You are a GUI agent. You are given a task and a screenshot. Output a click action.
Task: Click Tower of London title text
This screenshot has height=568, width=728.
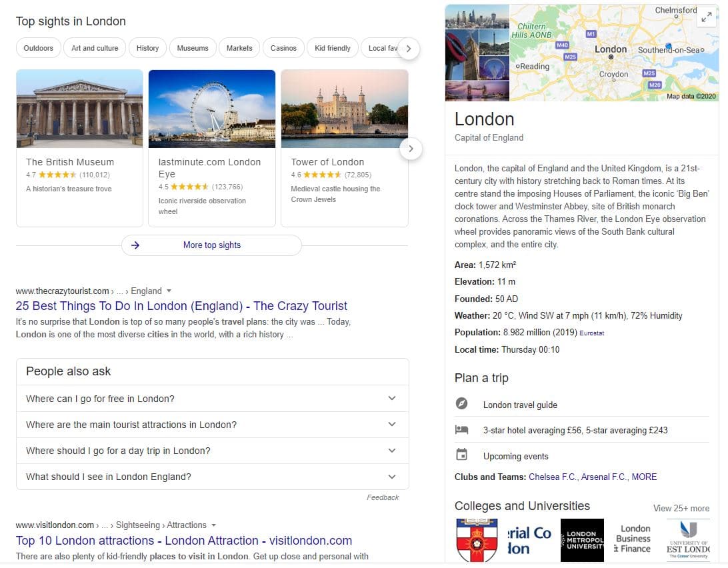pyautogui.click(x=328, y=162)
